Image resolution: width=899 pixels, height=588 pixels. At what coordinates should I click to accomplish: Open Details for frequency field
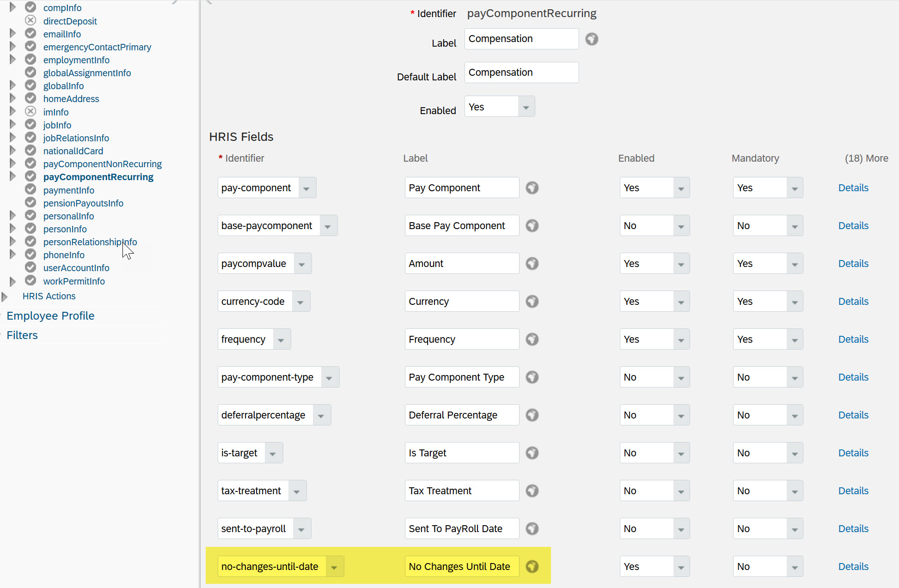(x=853, y=339)
